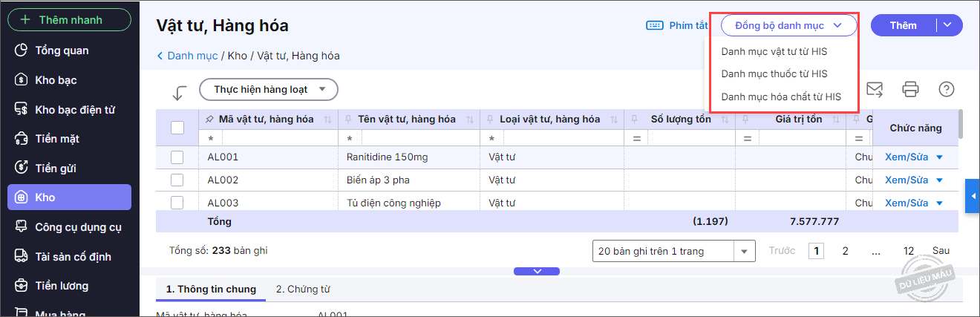The image size is (980, 317).
Task: Choose Danh mục thuốc từ HIS
Action: (x=774, y=74)
